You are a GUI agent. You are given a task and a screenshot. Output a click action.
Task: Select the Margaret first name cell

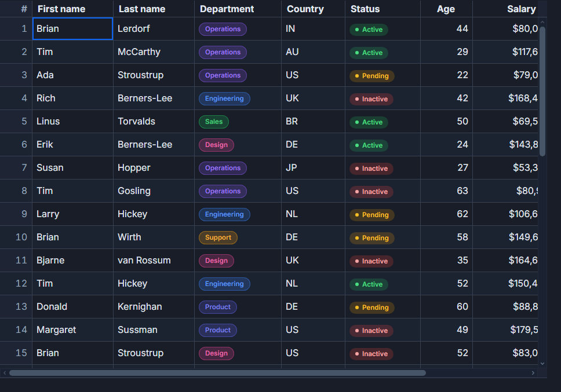pyautogui.click(x=72, y=329)
